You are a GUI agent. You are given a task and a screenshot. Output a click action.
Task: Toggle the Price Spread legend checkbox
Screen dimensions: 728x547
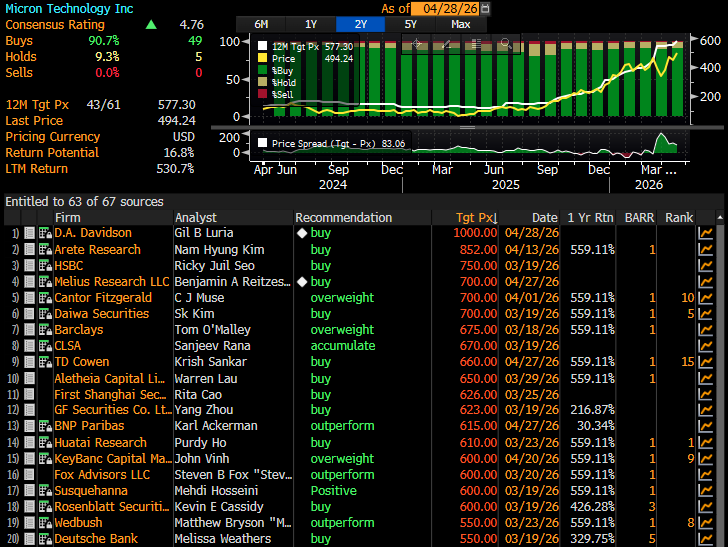[x=264, y=143]
